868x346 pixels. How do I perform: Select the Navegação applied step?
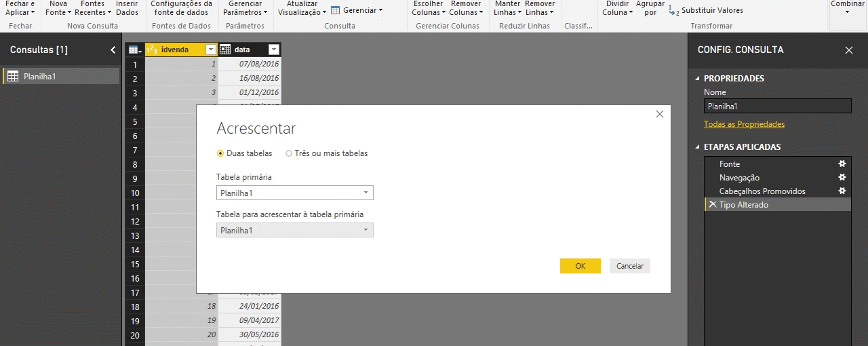coord(778,178)
